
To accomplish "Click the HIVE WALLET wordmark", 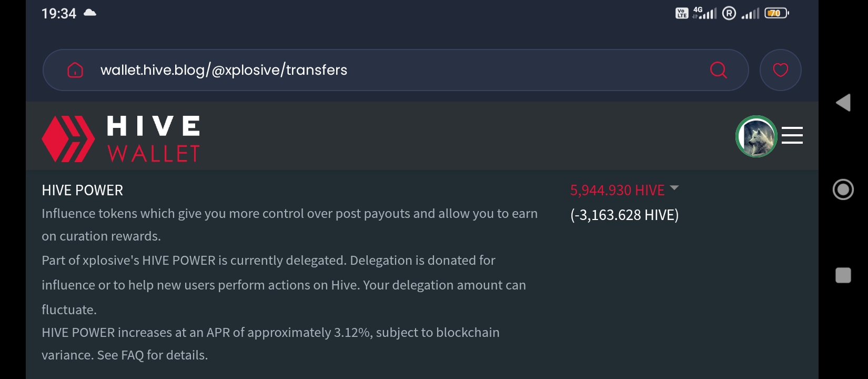I will click(x=153, y=139).
